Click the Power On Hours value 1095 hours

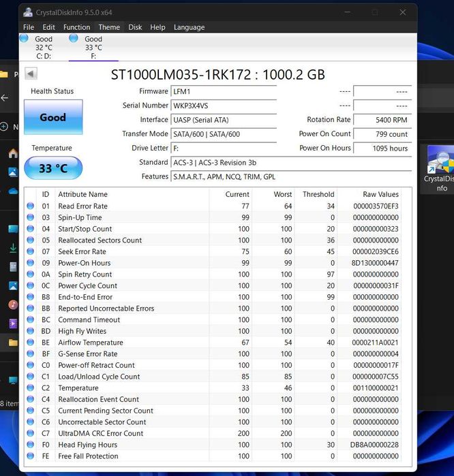(x=382, y=148)
